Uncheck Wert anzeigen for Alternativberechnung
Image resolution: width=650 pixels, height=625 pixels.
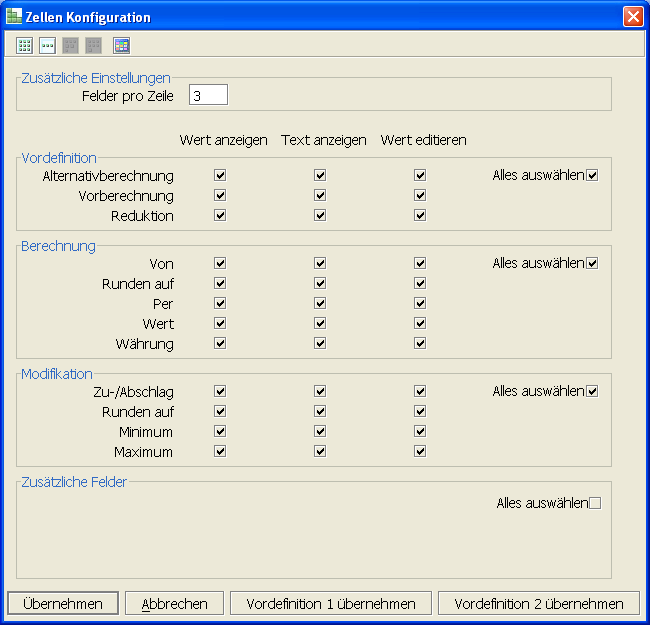[x=220, y=176]
